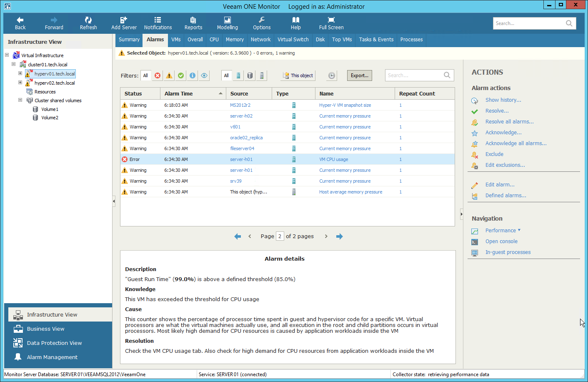Switch to the CPU tab

pos(214,40)
